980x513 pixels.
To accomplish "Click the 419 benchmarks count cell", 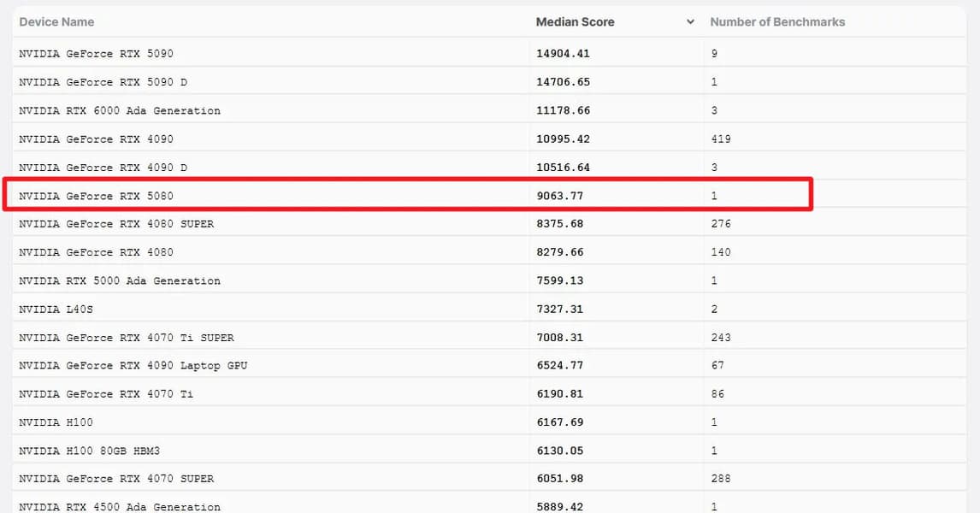I will click(x=720, y=139).
